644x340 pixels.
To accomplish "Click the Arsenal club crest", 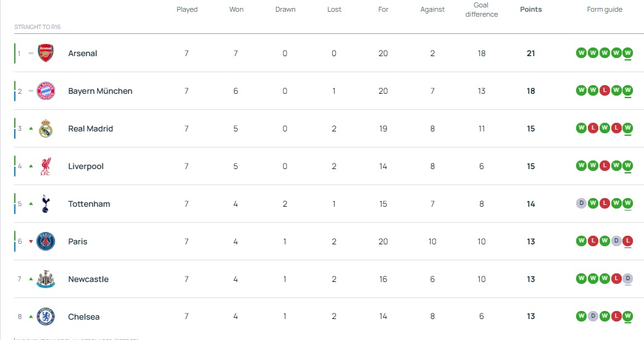I will click(x=46, y=53).
